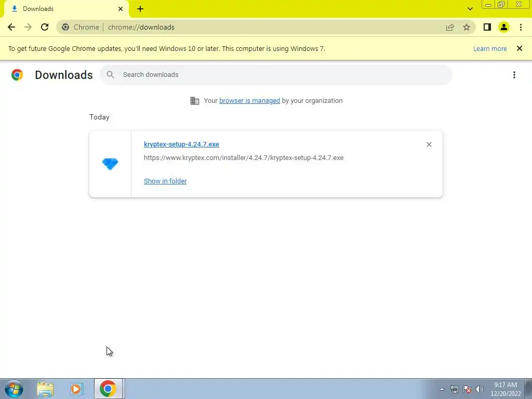532x399 pixels.
Task: Open the Chrome three-dot menu in the toolbar
Action: [521, 27]
